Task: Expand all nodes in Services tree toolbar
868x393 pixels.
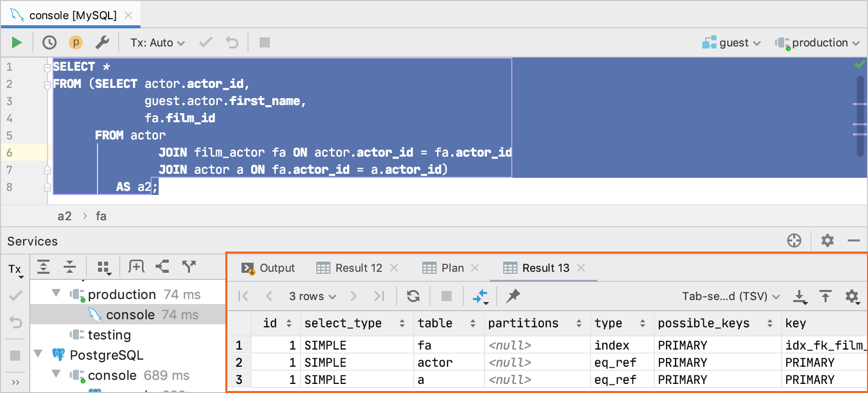Action: coord(43,267)
